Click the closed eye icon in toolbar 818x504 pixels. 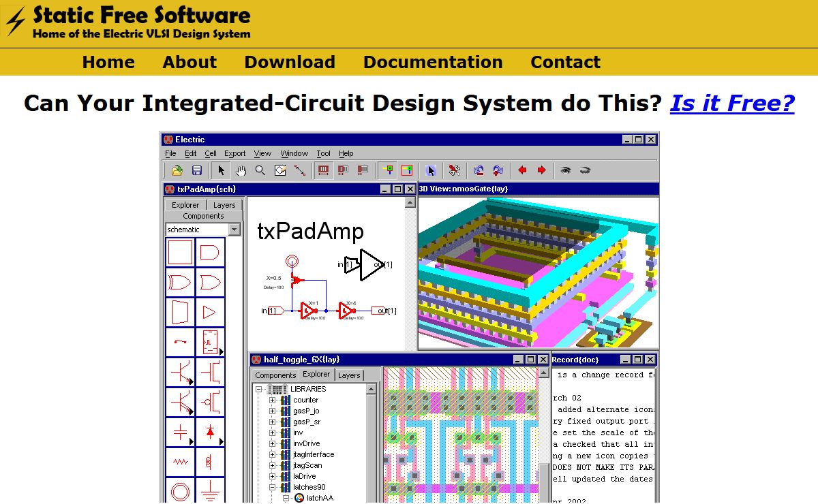tap(585, 170)
